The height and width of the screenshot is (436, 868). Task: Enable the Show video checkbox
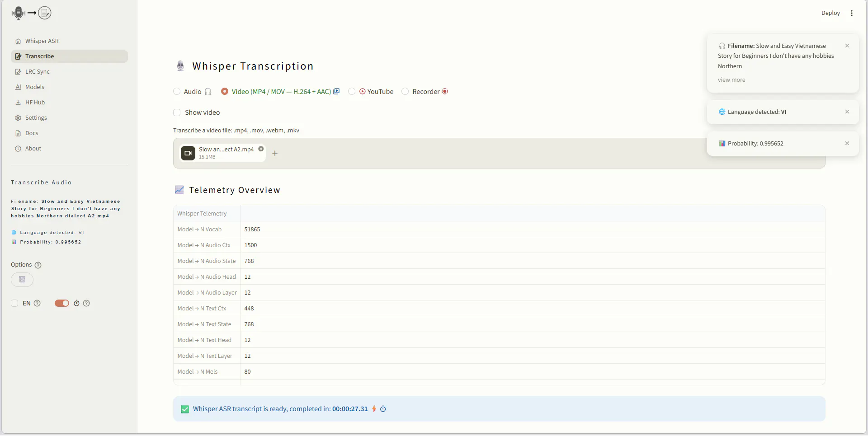coord(177,113)
